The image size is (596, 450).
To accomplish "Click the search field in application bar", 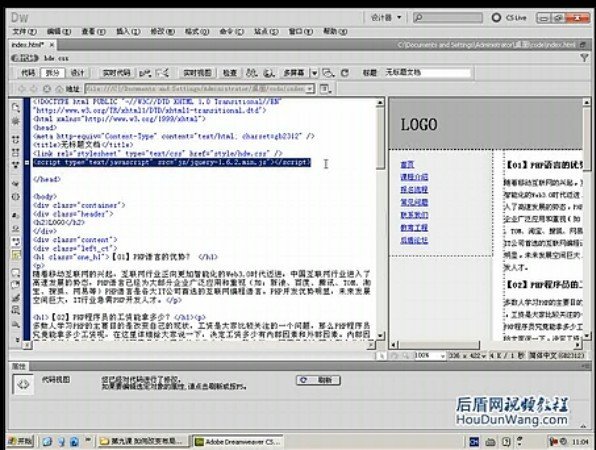I will 448,17.
